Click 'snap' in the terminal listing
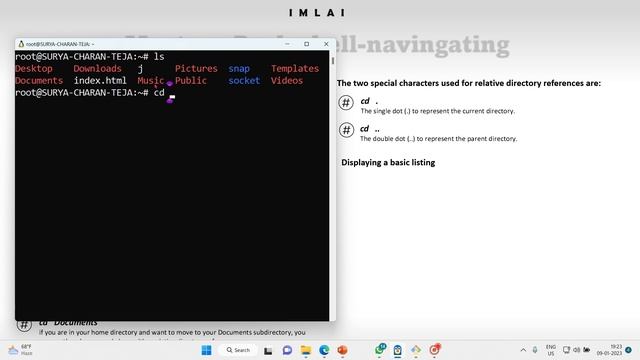 click(x=239, y=69)
